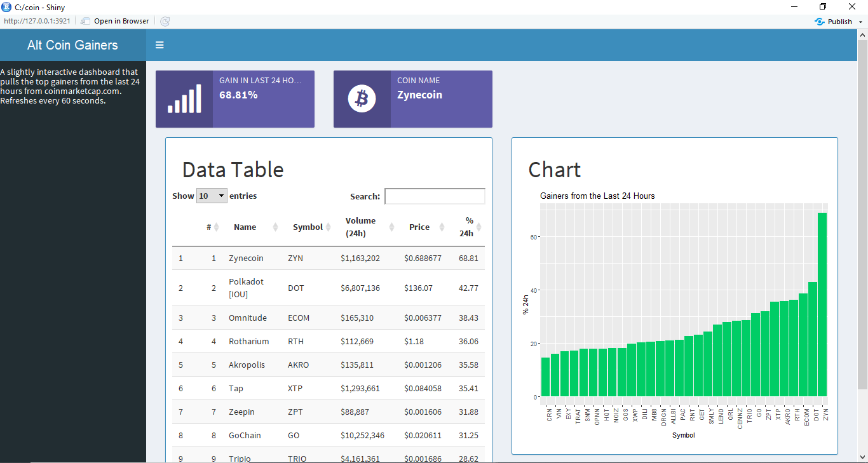Click the Data Table heading
This screenshot has height=463, width=868.
click(x=233, y=170)
